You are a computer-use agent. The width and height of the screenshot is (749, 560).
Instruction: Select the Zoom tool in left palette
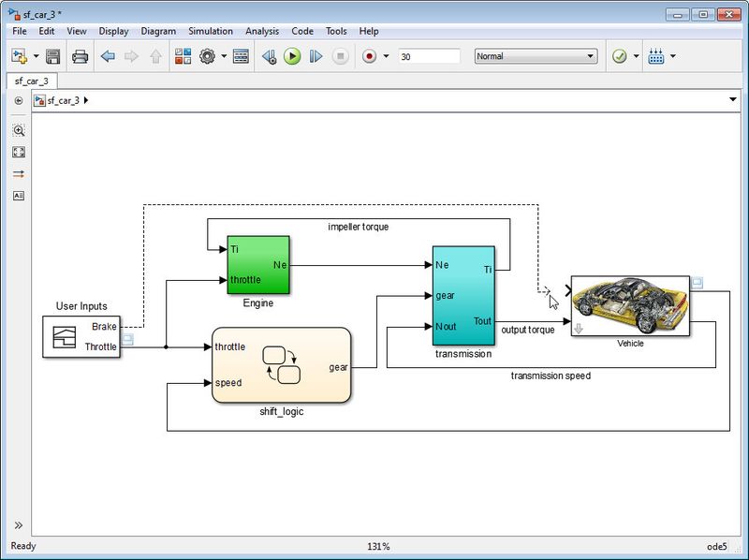pos(19,131)
